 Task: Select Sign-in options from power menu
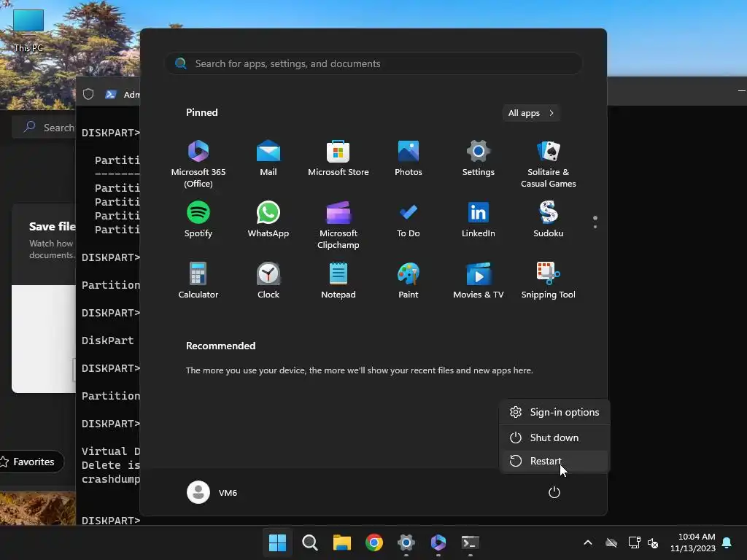554,413
